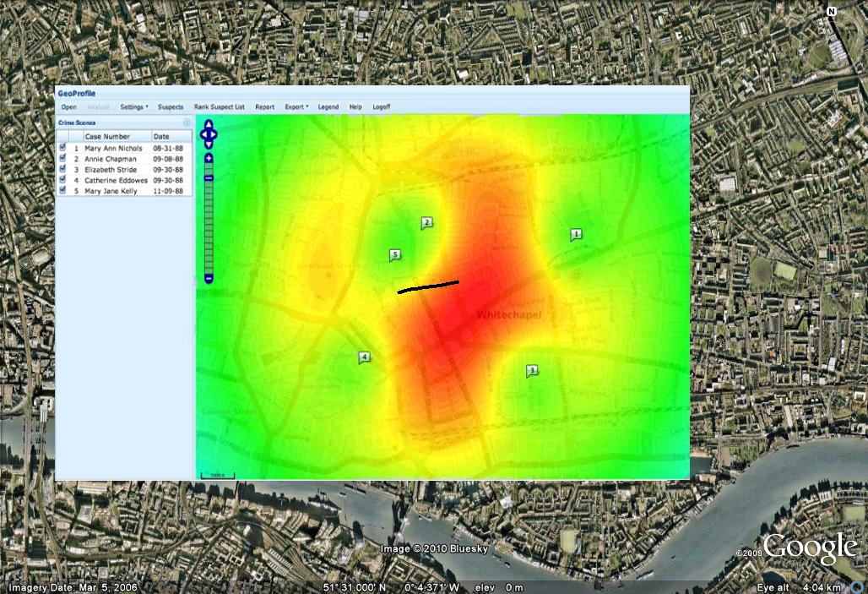This screenshot has height=594, width=868.
Task: Select crime scene marker 3 on the heatmap
Action: pyautogui.click(x=531, y=369)
